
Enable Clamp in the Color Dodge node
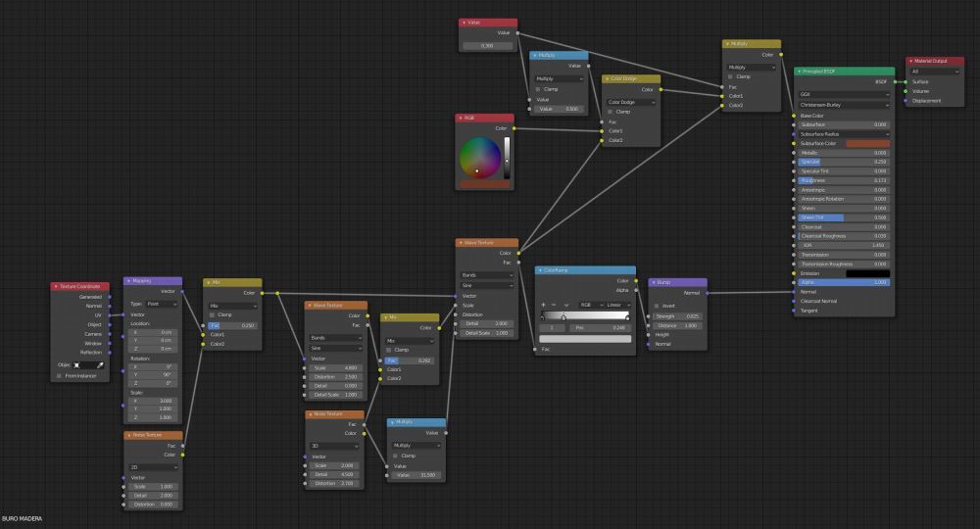tap(608, 112)
